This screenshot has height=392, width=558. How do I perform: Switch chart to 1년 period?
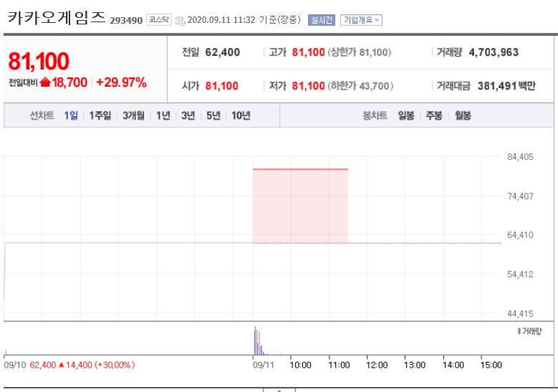coord(163,115)
